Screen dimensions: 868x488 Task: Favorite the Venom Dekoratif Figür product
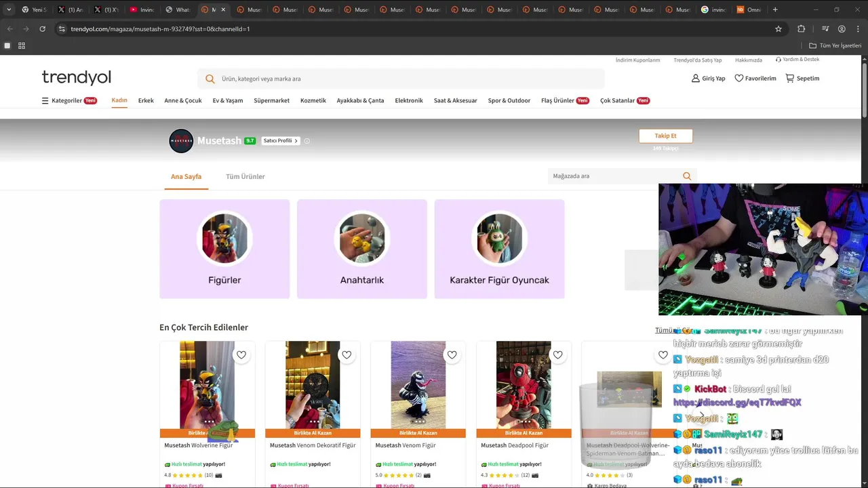pyautogui.click(x=347, y=354)
